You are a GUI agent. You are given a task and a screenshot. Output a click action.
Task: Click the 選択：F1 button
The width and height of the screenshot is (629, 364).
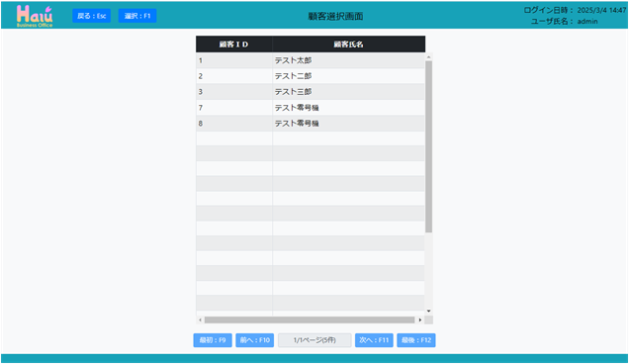coord(137,16)
